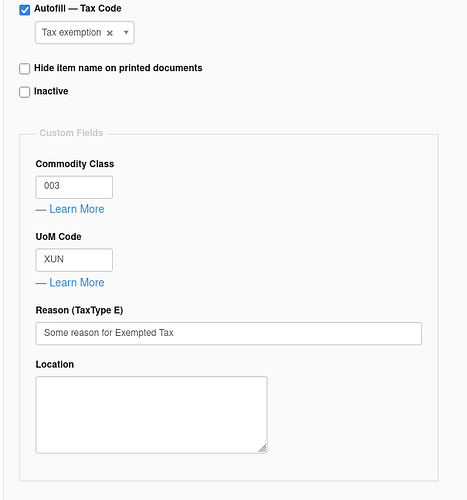Focus the UoM Code input field
The image size is (467, 500).
(74, 260)
